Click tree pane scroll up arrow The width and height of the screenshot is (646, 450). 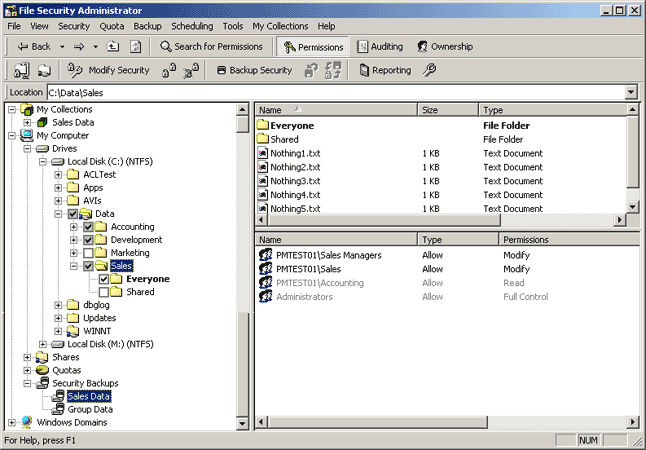(242, 110)
